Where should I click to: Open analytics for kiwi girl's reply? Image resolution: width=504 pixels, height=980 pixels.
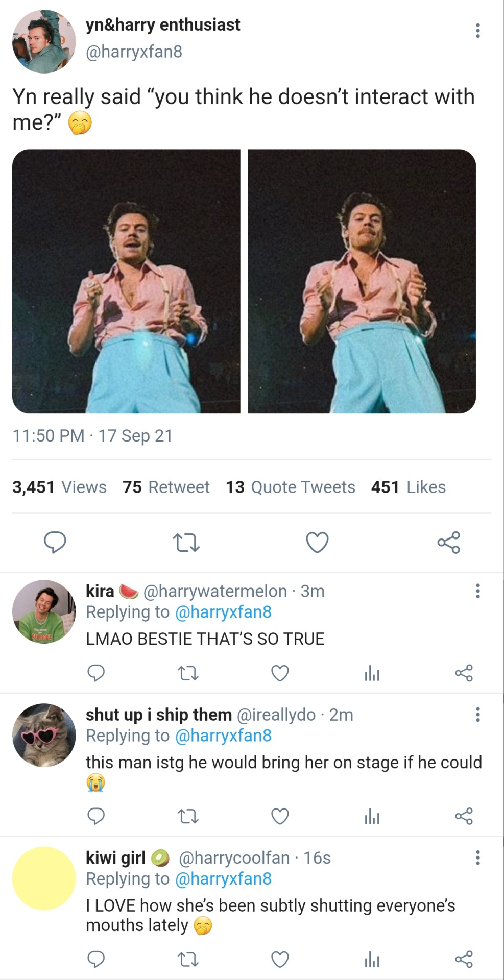pos(372,960)
